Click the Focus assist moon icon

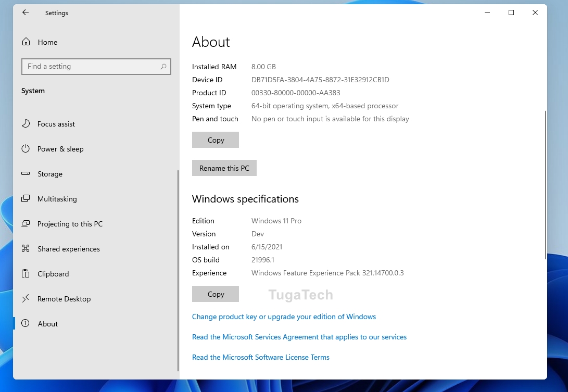pos(26,123)
